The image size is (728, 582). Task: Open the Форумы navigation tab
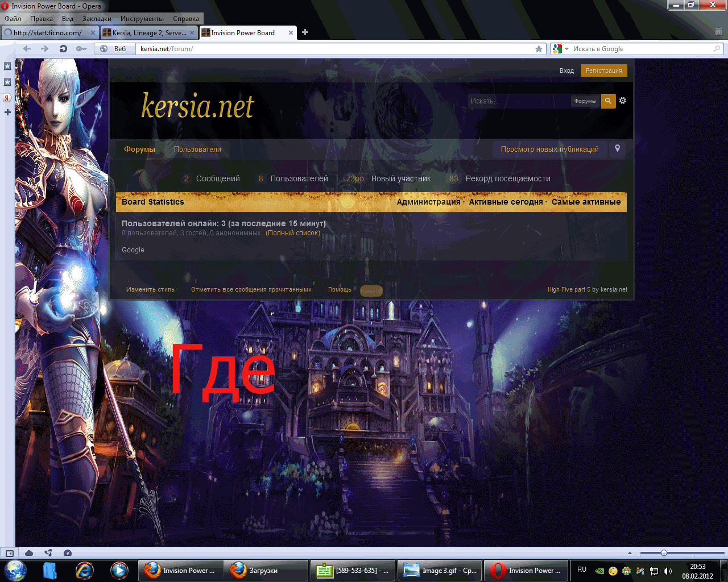coord(139,149)
